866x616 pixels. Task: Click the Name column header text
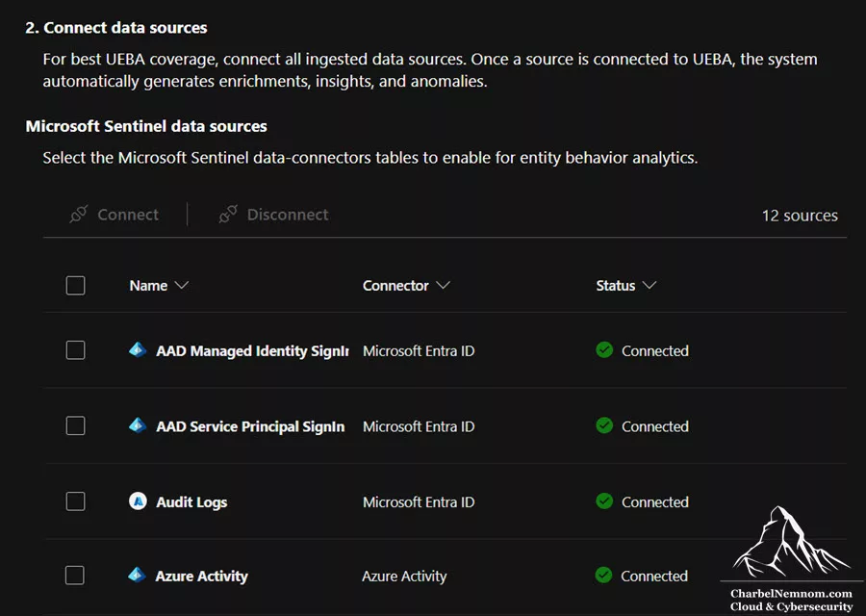[x=148, y=286]
